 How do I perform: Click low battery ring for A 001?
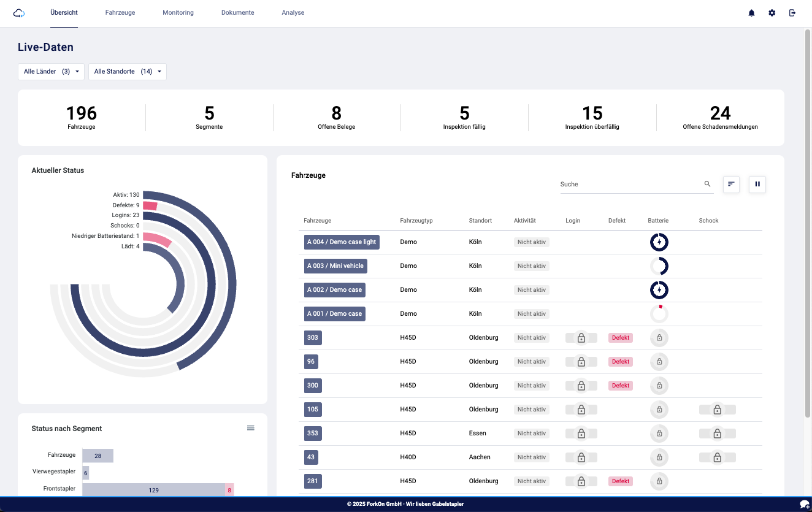pyautogui.click(x=659, y=314)
